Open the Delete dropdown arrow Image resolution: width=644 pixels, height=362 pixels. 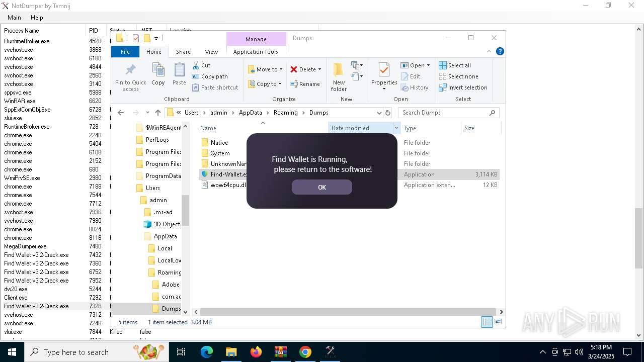319,69
